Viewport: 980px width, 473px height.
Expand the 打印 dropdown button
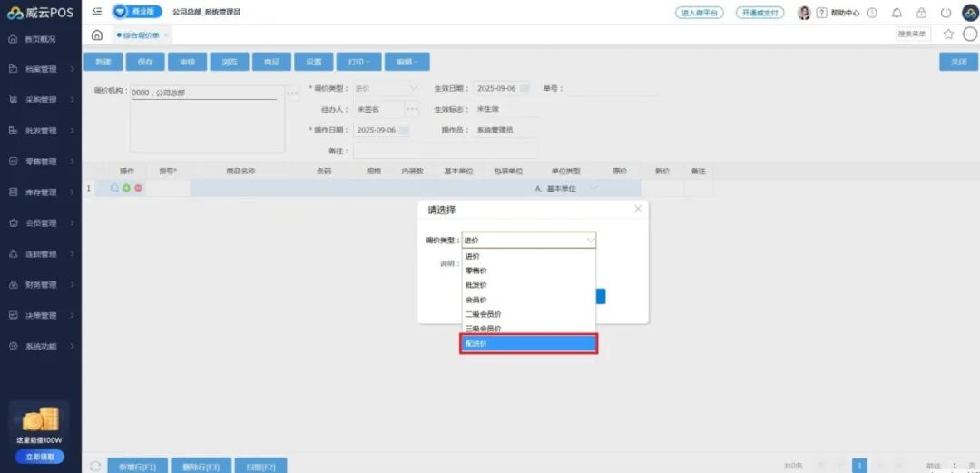tap(359, 62)
